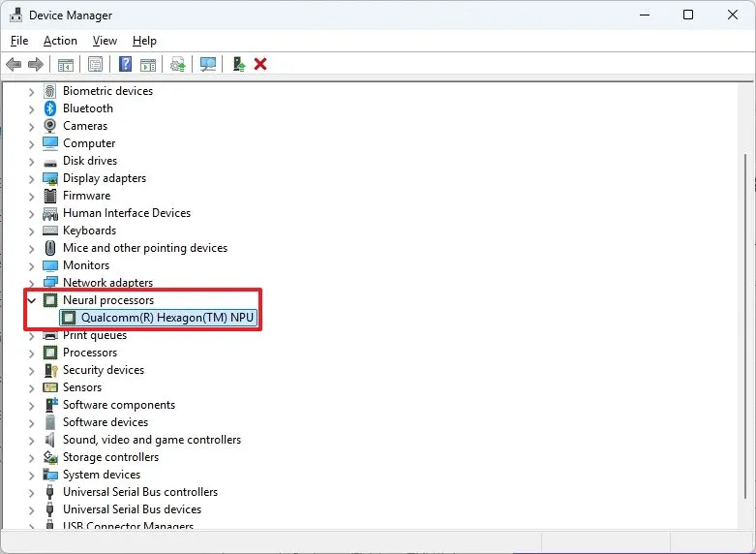Click the Update driver toolbar icon
This screenshot has height=554, width=756.
pyautogui.click(x=178, y=64)
